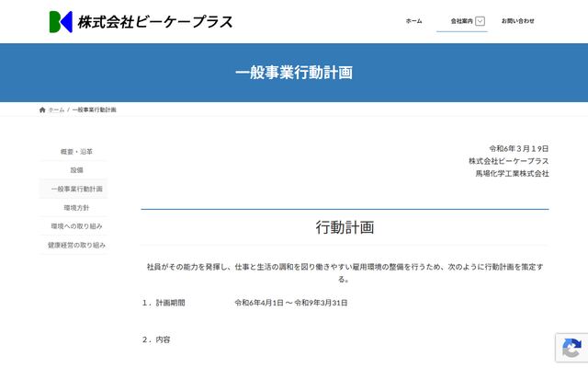Click the date 令和6年3月19日
This screenshot has width=588, height=368.
coord(519,149)
